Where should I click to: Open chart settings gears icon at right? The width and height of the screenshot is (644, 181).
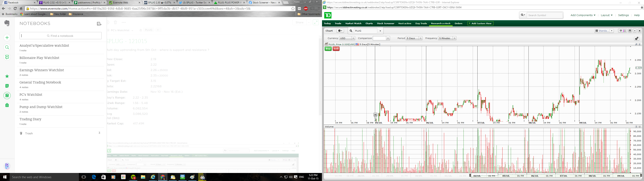[637, 38]
